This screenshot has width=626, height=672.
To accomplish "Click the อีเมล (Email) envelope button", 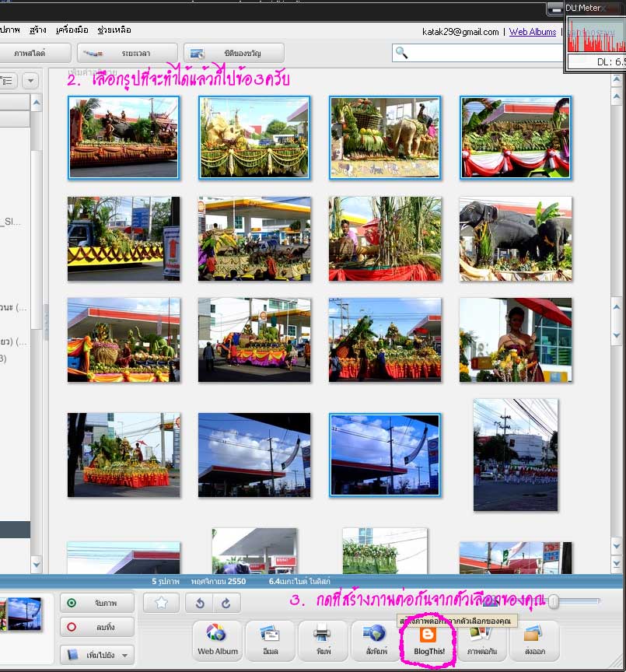I will (x=270, y=640).
